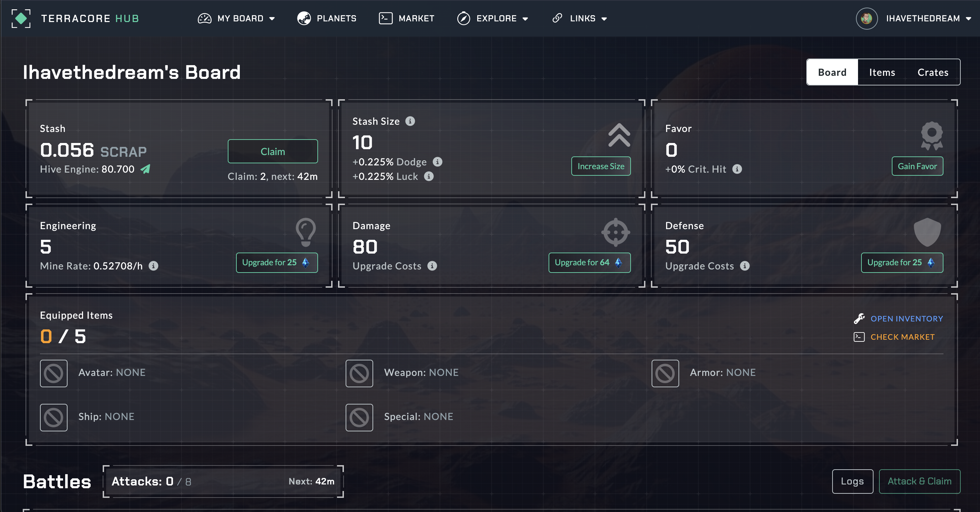Click the Defense Upgrade Costs info icon
The image size is (980, 512).
point(745,266)
